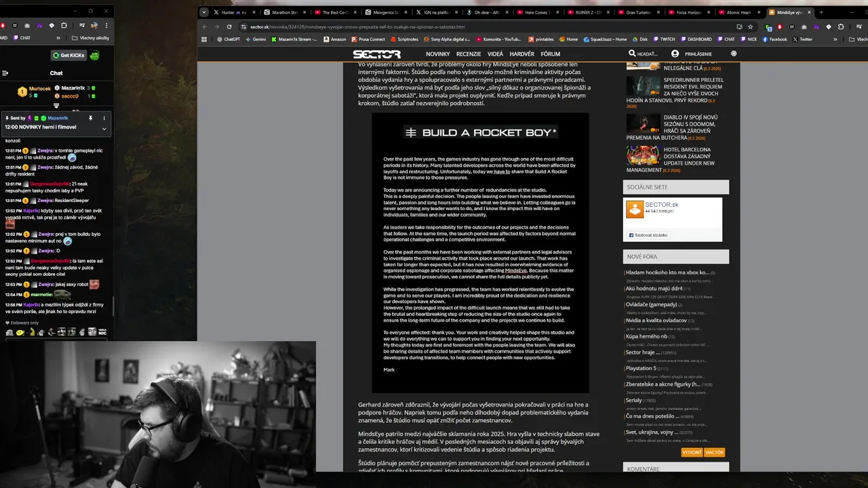Unpin the pinned chat message

(x=90, y=118)
